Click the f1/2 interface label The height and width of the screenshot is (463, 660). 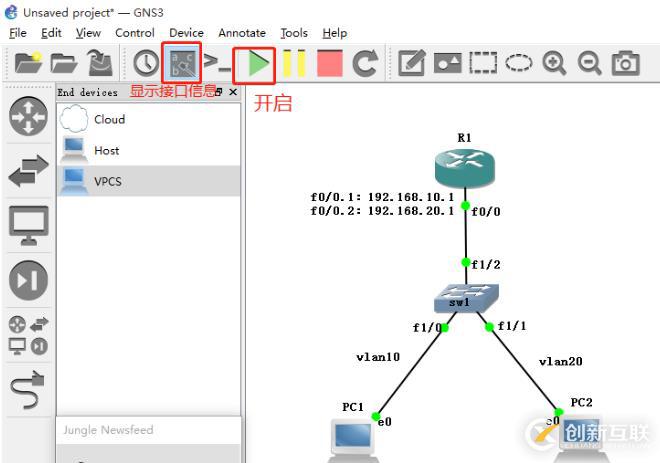click(486, 265)
